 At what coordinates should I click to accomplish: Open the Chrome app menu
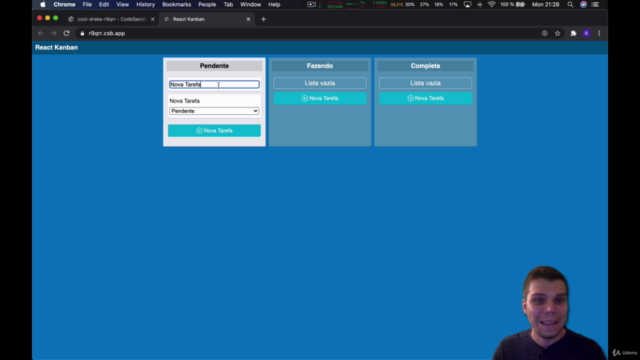click(x=64, y=4)
